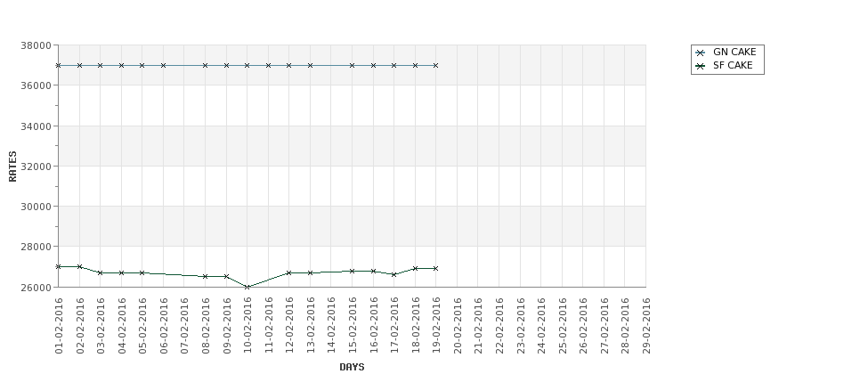Click GN CAKE data point on 11-02-2016
868x382 pixels.
pos(269,65)
